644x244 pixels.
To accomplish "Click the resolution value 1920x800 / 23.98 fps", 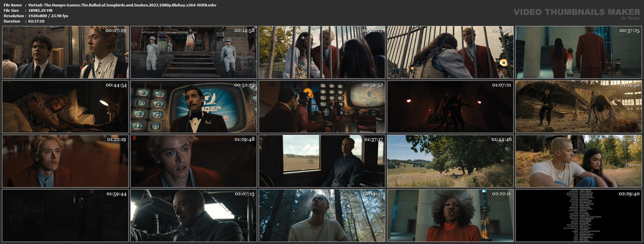I will [x=48, y=16].
